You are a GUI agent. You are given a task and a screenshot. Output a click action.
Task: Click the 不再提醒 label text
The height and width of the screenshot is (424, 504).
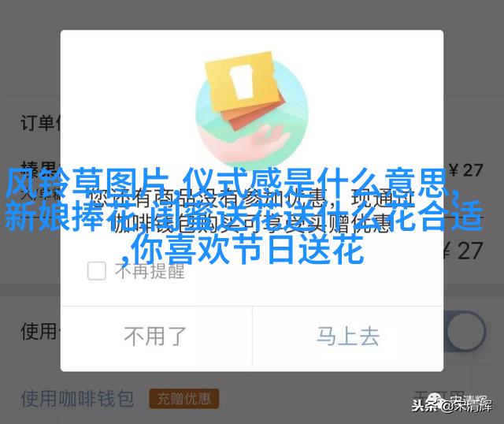150,271
